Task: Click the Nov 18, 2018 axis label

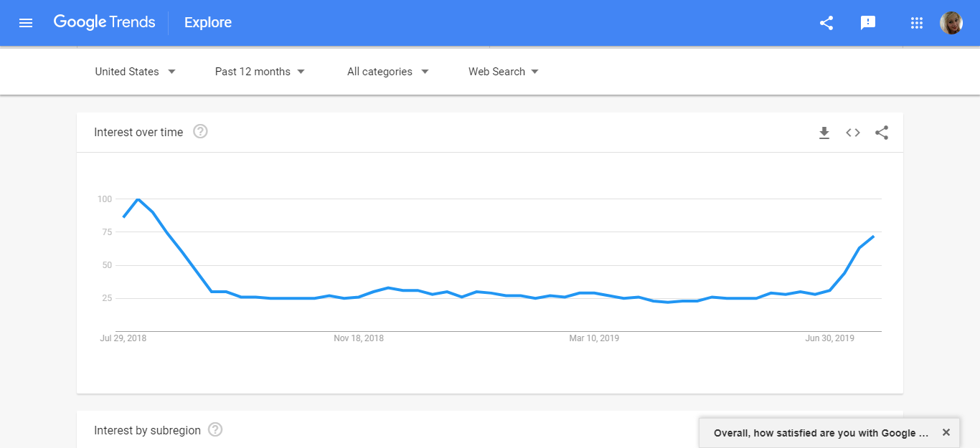Action: click(359, 338)
